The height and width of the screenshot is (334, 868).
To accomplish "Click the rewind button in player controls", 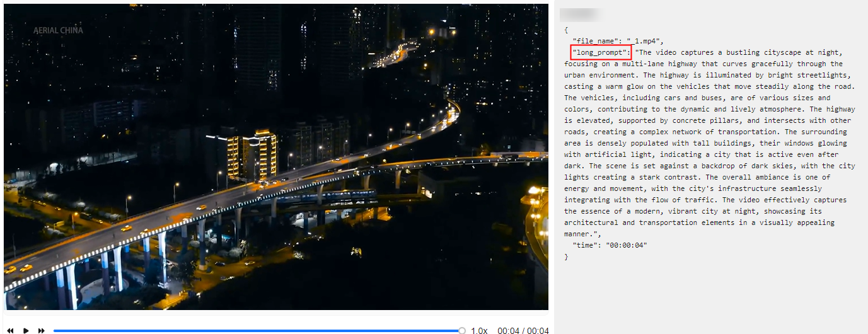I will 11,330.
